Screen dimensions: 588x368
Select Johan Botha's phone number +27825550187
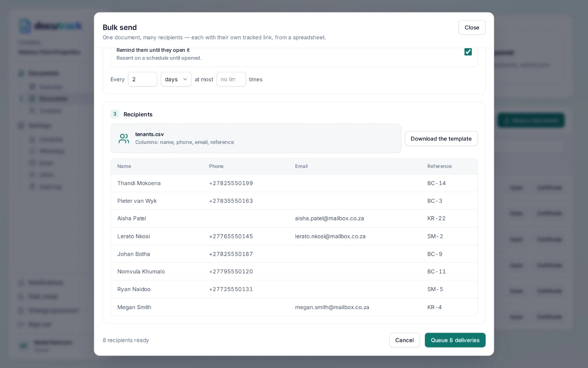[x=231, y=254]
